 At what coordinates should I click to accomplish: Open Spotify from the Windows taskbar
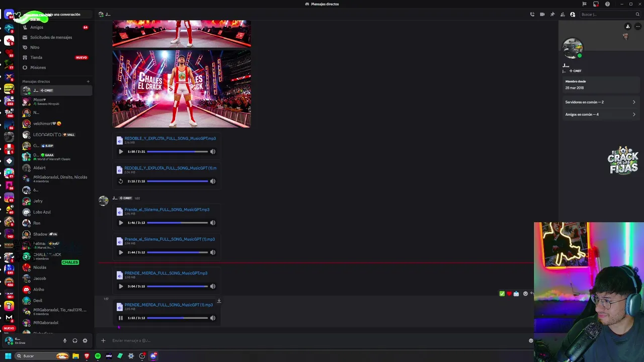point(98,356)
